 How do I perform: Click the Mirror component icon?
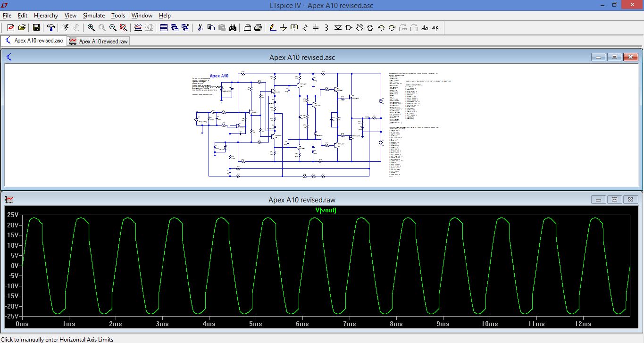point(414,28)
